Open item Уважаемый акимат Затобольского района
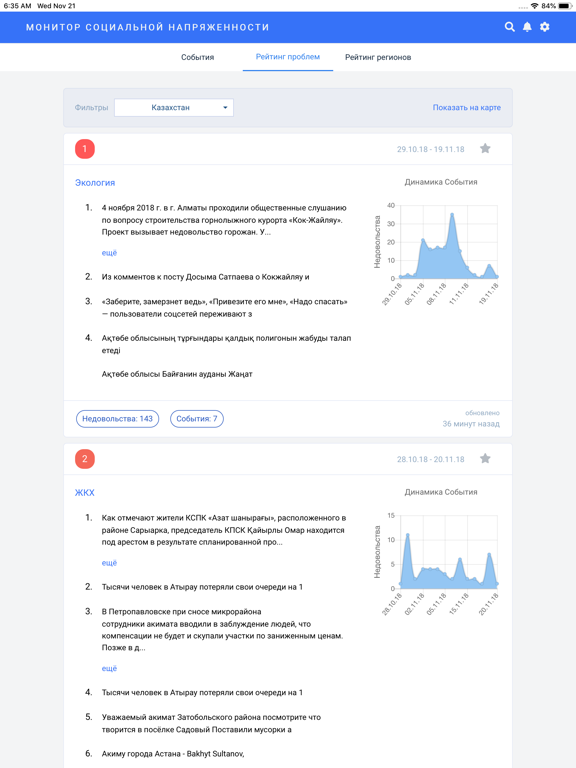 (211, 723)
